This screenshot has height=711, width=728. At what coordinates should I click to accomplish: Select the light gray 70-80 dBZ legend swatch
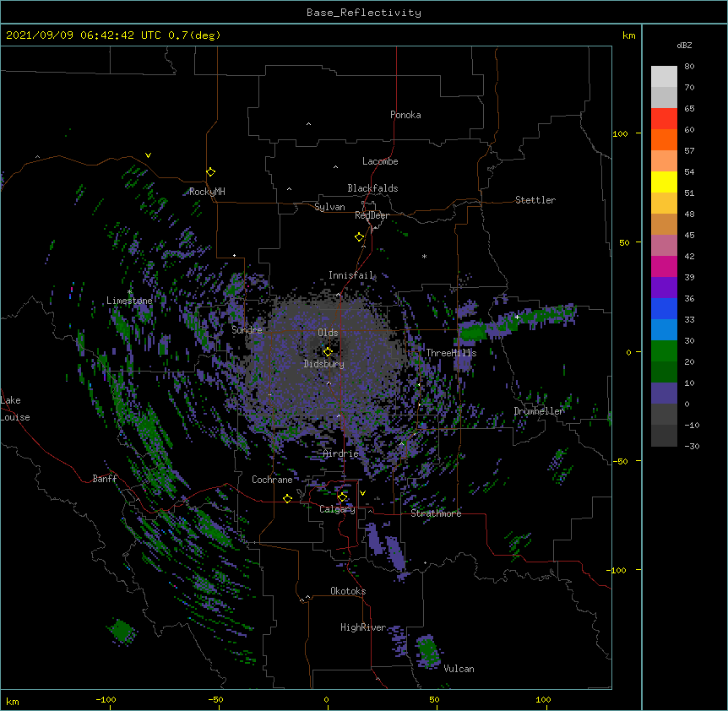click(x=664, y=77)
